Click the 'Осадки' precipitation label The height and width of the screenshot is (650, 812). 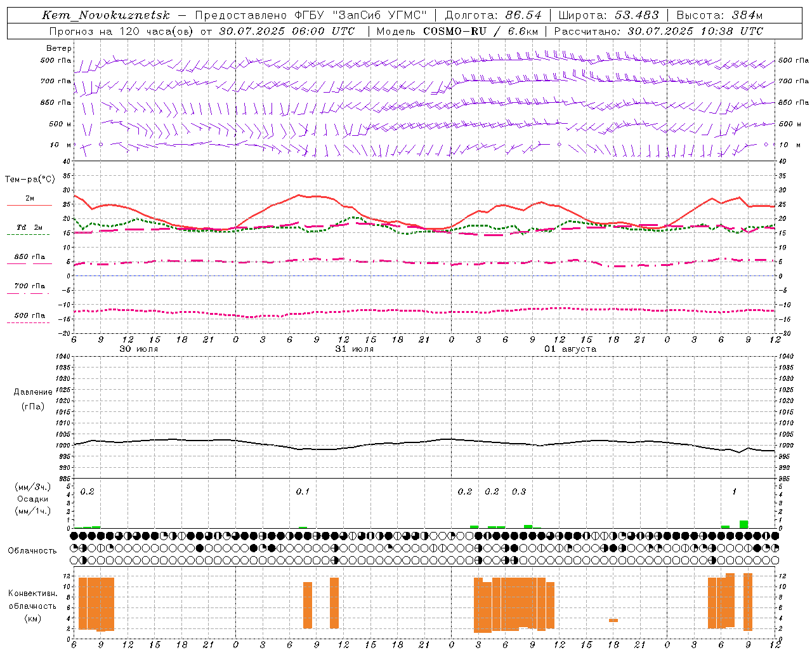33,499
